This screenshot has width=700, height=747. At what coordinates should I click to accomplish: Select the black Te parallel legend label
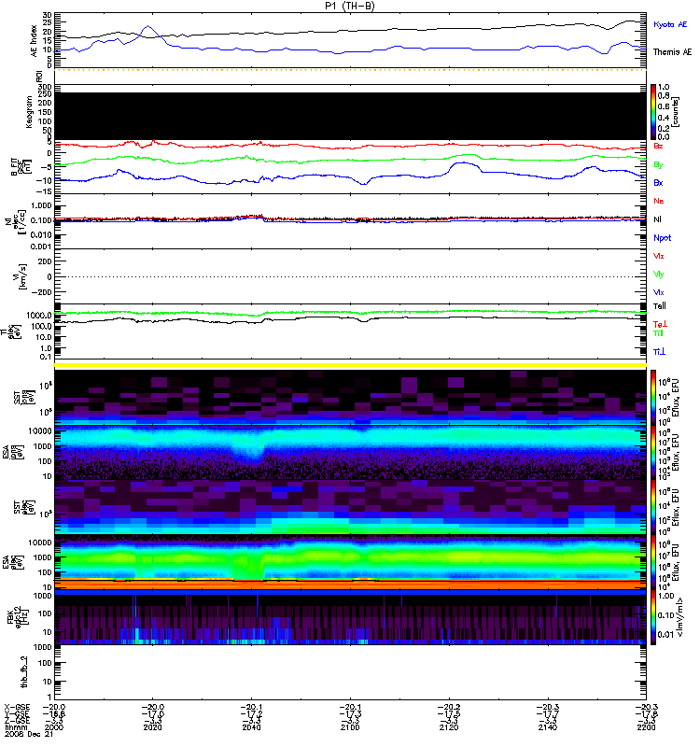pyautogui.click(x=660, y=306)
